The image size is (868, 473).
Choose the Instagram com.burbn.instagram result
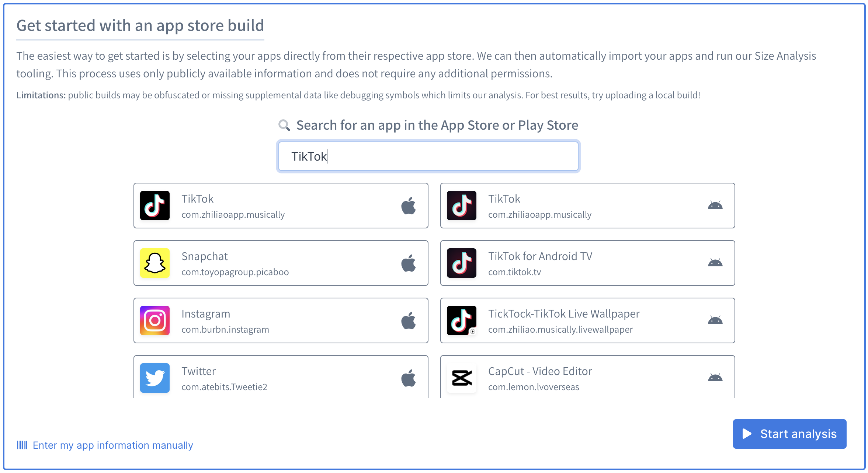[x=280, y=320]
